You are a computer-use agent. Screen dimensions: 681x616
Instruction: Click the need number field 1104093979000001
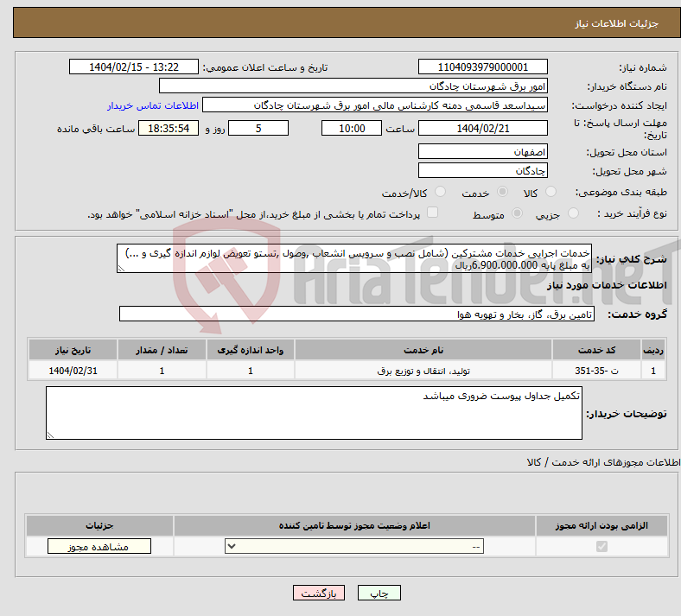(482, 67)
